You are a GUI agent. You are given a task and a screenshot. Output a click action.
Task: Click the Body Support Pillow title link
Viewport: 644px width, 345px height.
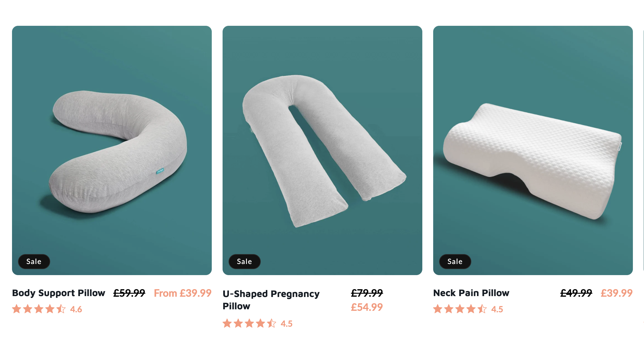tap(59, 293)
